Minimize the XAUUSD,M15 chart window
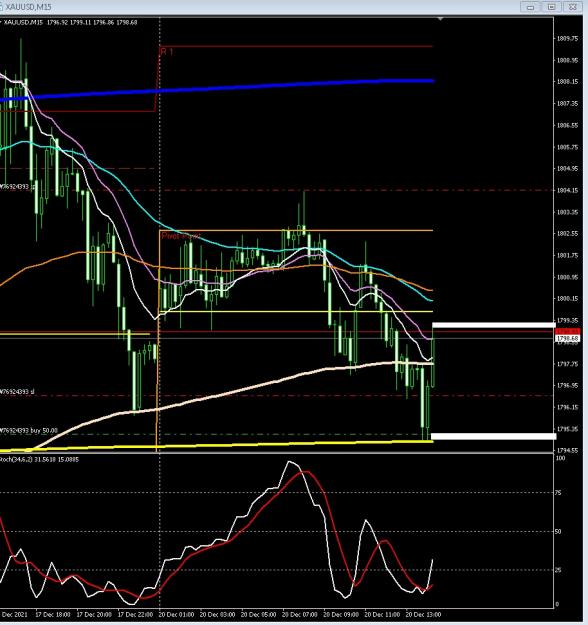Screen dimensions: 588x625 point(531,7)
